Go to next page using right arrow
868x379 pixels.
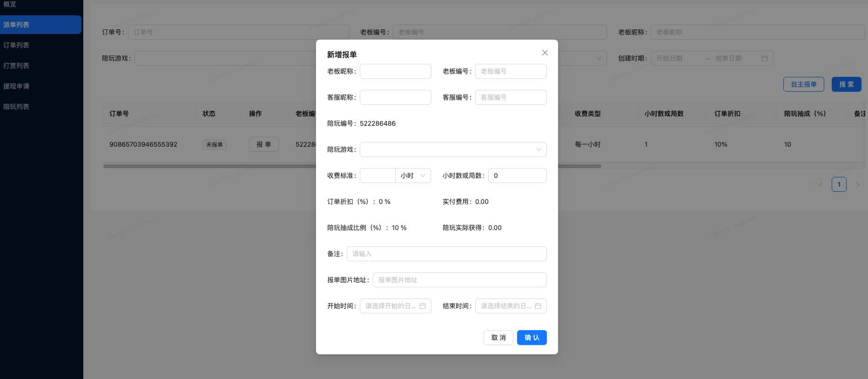click(857, 185)
